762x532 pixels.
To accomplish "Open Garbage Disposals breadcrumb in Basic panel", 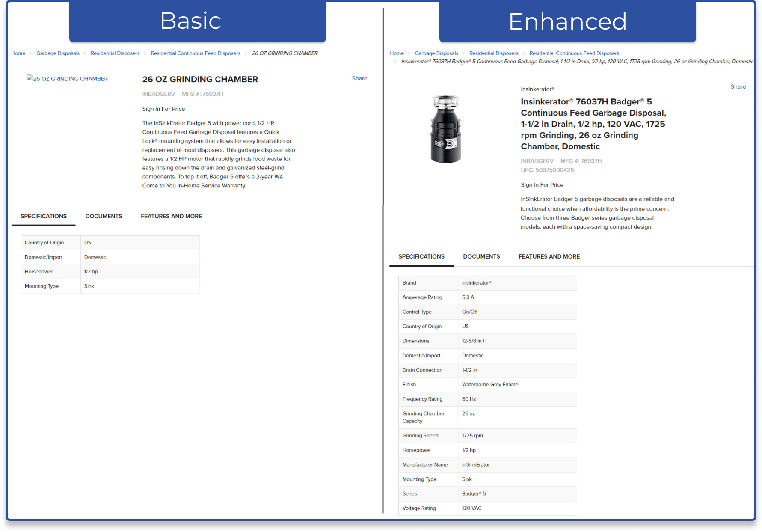I will [58, 53].
